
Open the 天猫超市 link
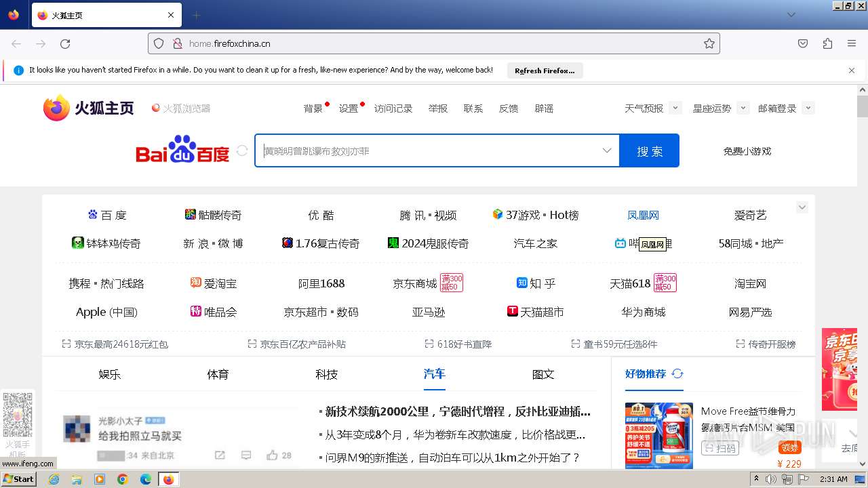(x=535, y=312)
